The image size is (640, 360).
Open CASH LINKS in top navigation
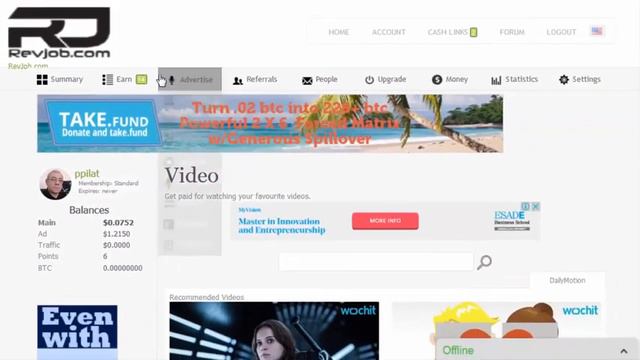click(x=448, y=32)
